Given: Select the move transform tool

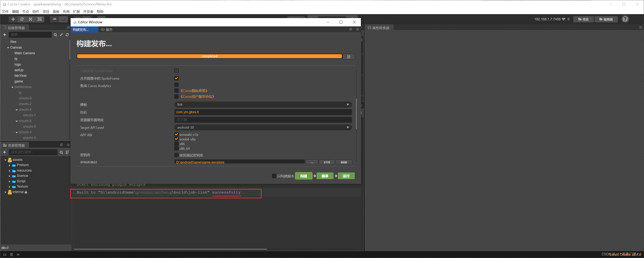Looking at the screenshot, I should pyautogui.click(x=13, y=19).
